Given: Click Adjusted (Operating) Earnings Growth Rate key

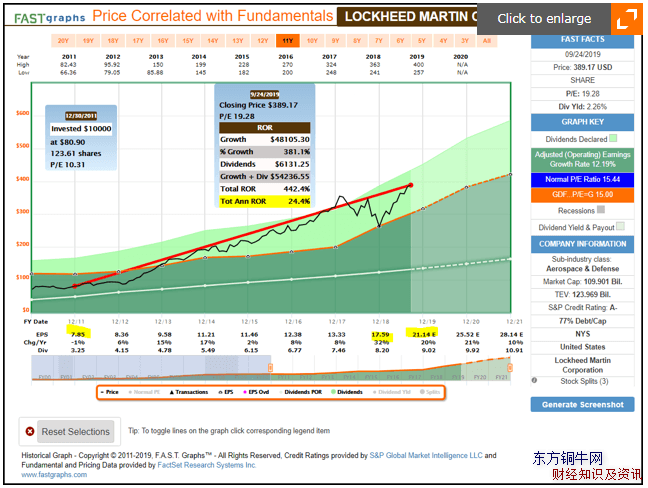Looking at the screenshot, I should tap(582, 159).
